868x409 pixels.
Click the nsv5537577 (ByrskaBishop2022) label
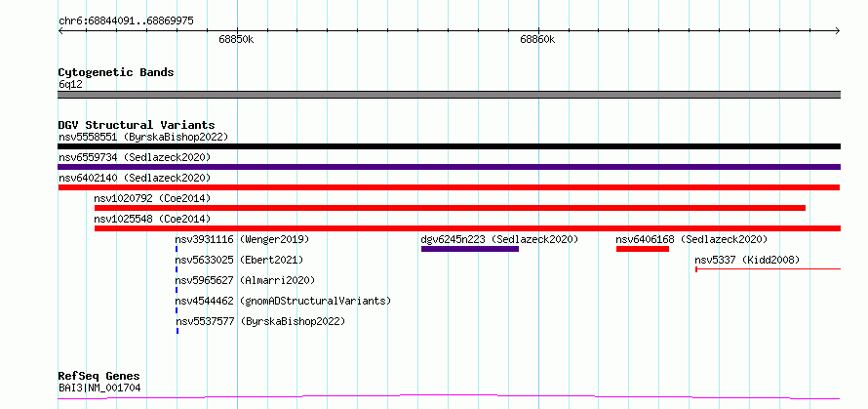point(260,321)
